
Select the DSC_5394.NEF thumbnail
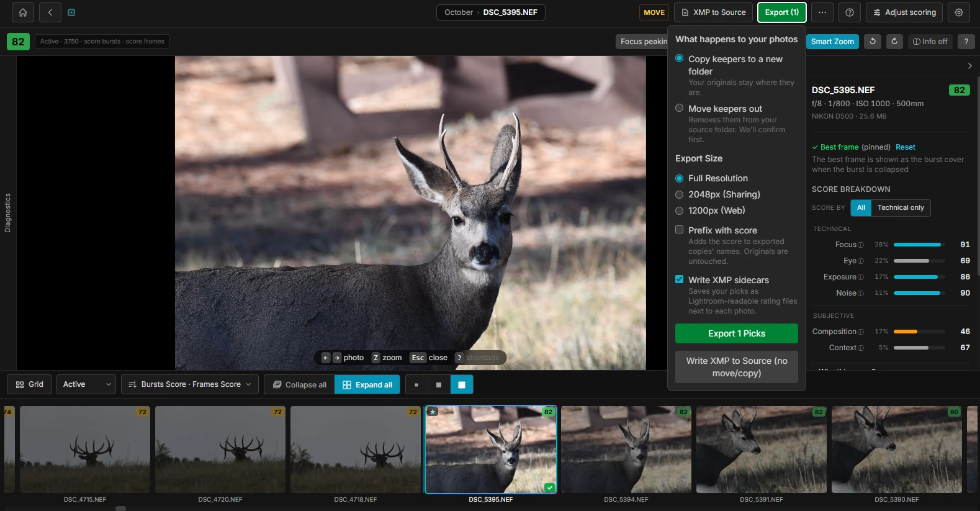626,450
